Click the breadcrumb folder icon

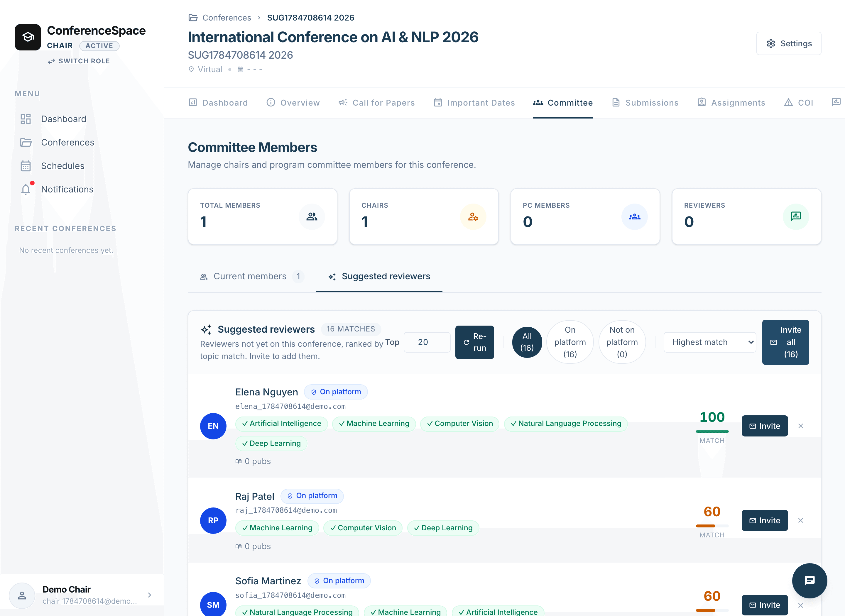pyautogui.click(x=193, y=18)
